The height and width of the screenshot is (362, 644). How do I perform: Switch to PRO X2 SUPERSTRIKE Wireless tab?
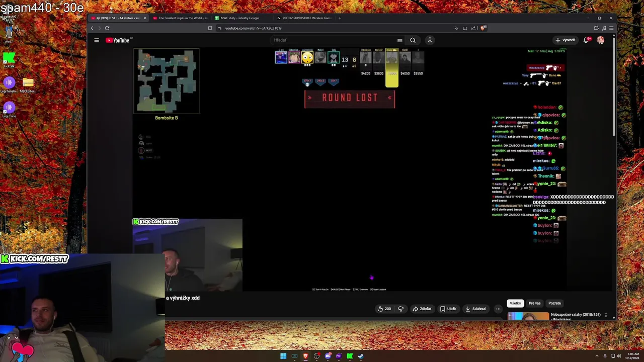[304, 18]
